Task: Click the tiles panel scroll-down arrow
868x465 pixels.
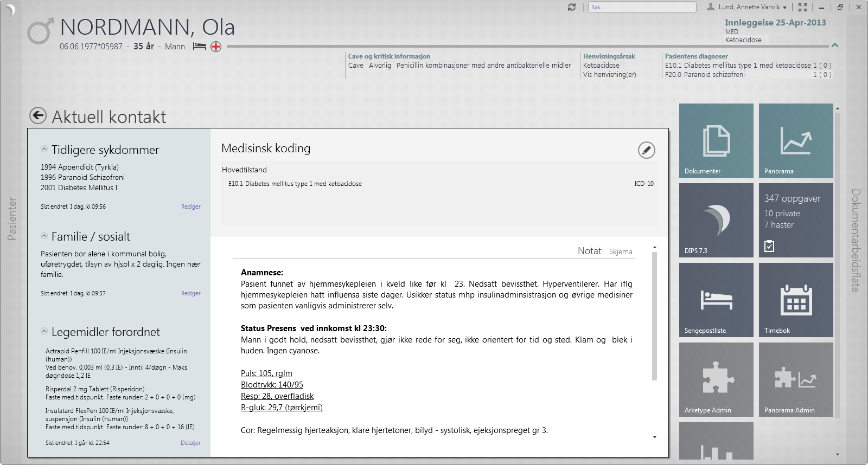Action: pos(838,455)
